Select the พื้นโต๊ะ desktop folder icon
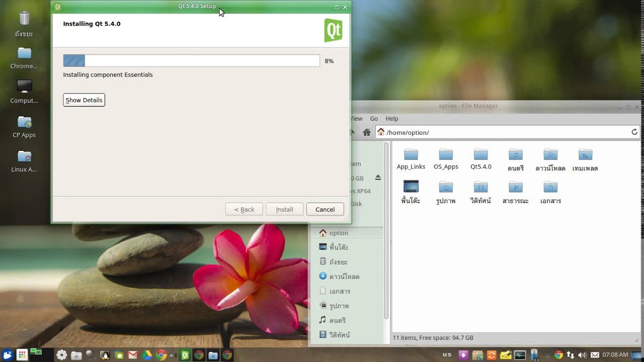Screen dimensions: 644x362 (x=411, y=187)
